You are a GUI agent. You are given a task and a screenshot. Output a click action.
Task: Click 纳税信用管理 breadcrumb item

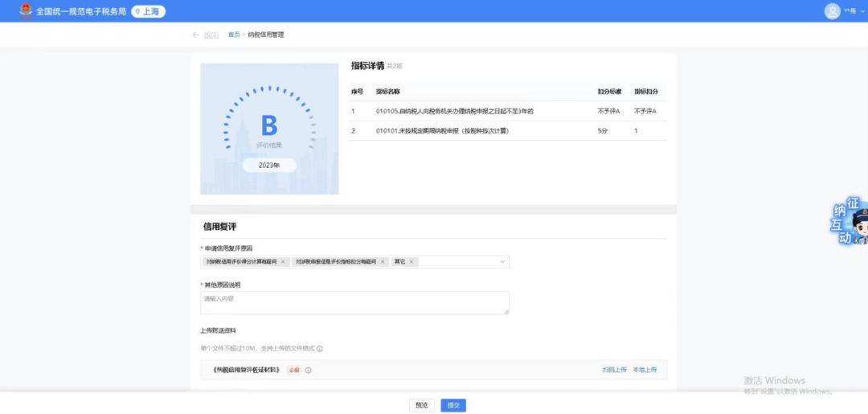click(x=266, y=35)
